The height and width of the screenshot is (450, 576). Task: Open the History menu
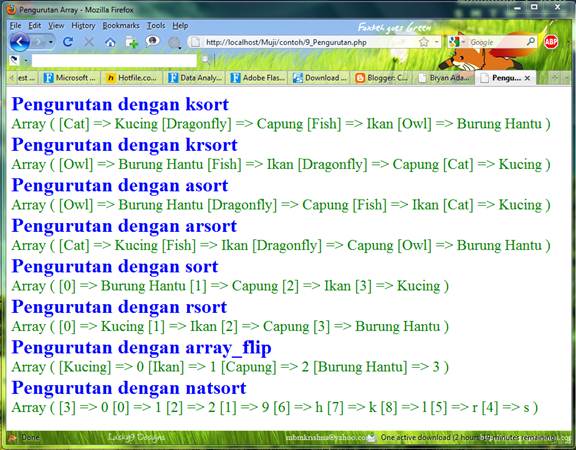(x=83, y=26)
